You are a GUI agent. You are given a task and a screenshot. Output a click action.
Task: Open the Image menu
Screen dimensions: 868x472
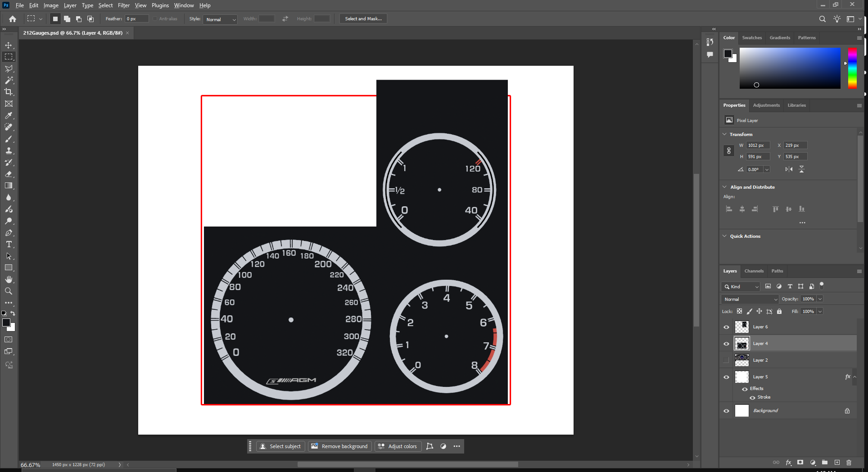pos(51,5)
